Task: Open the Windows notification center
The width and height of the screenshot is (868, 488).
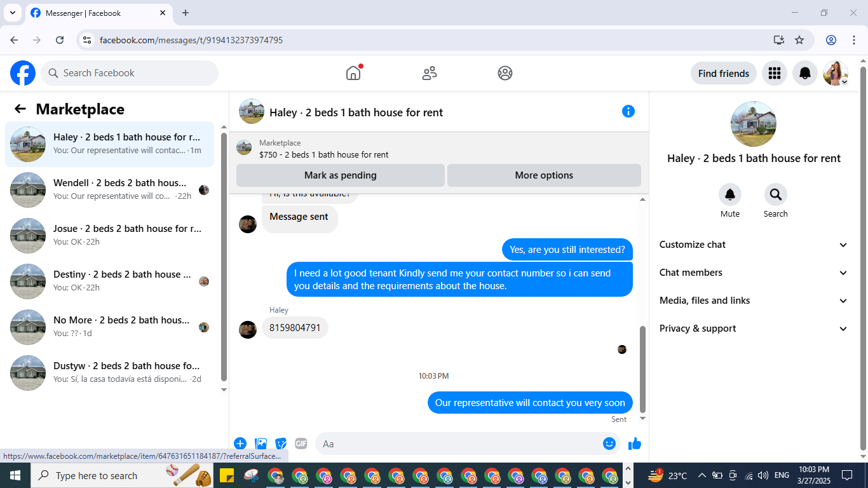Action: click(x=847, y=475)
